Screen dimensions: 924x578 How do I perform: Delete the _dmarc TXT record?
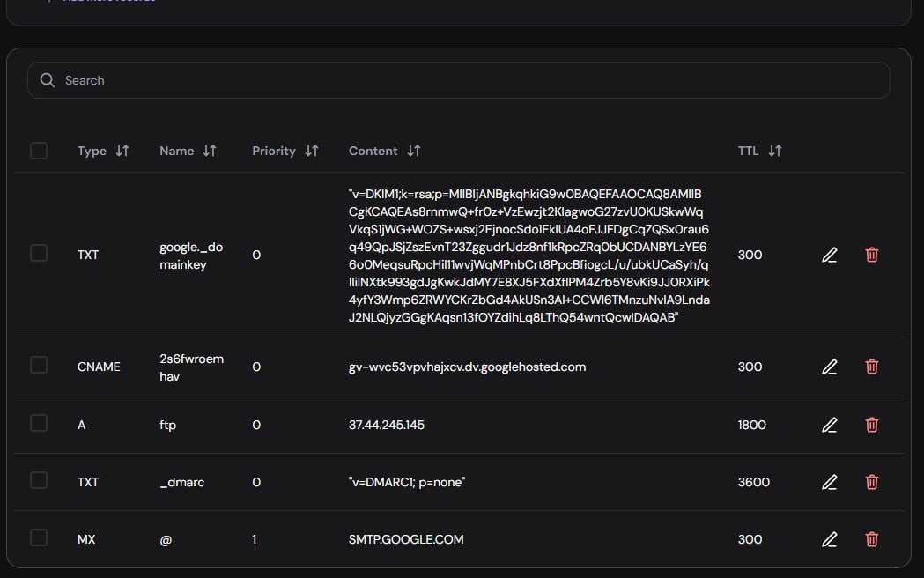click(x=871, y=483)
